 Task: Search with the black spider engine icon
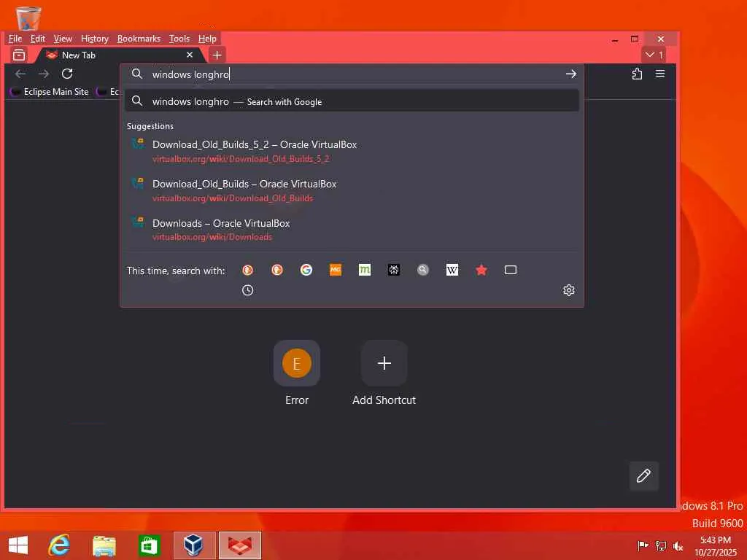(x=393, y=270)
